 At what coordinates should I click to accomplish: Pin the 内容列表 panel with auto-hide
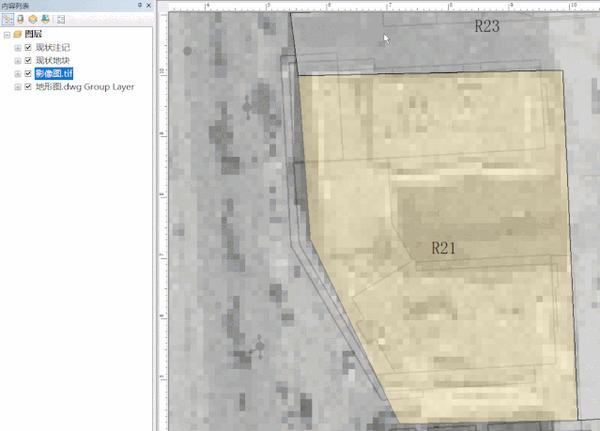[140, 5]
